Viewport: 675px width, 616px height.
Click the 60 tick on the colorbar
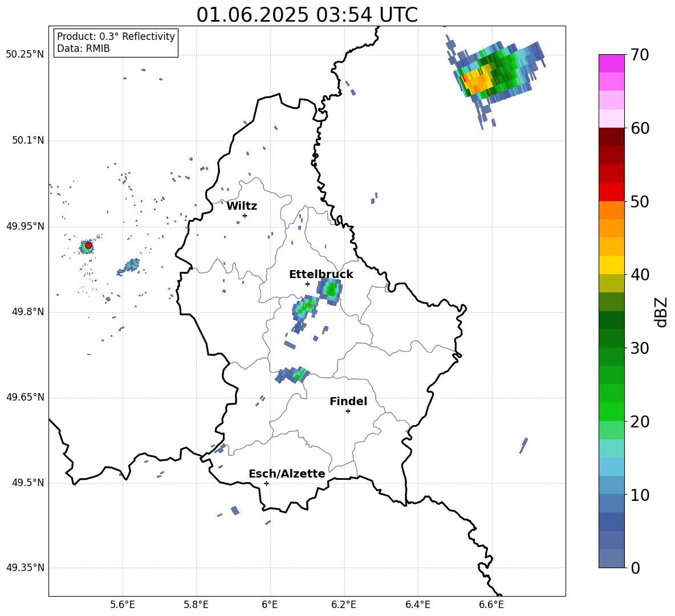tap(640, 128)
